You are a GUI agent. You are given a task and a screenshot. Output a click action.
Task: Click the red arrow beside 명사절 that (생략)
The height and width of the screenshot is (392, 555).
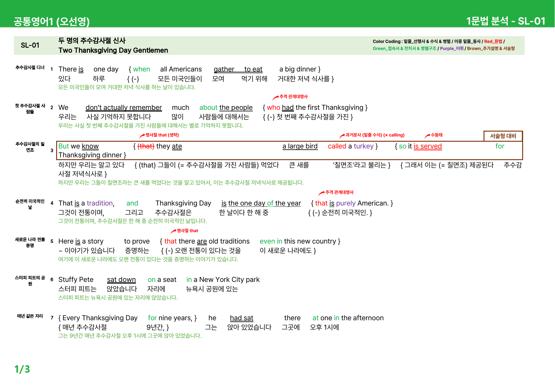click(142, 136)
